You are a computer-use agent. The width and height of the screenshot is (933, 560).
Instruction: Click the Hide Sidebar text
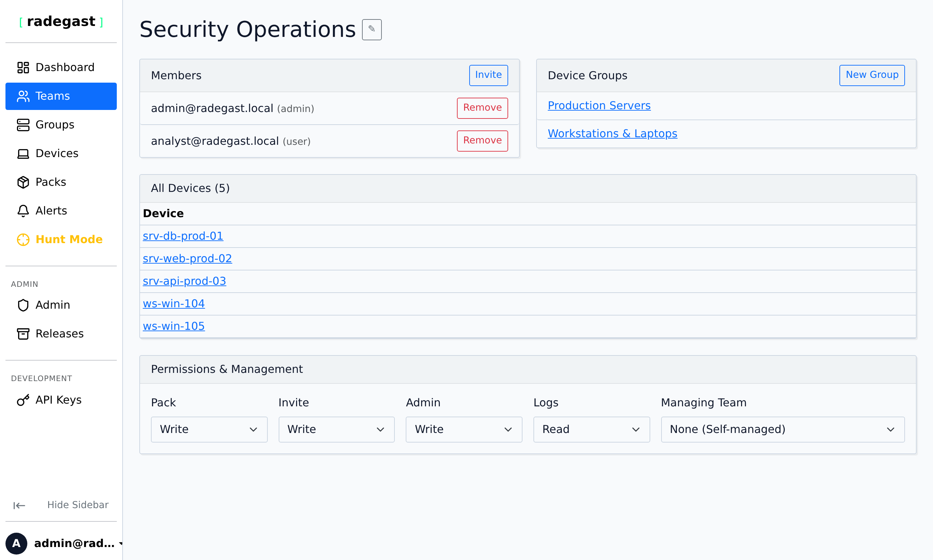78,505
